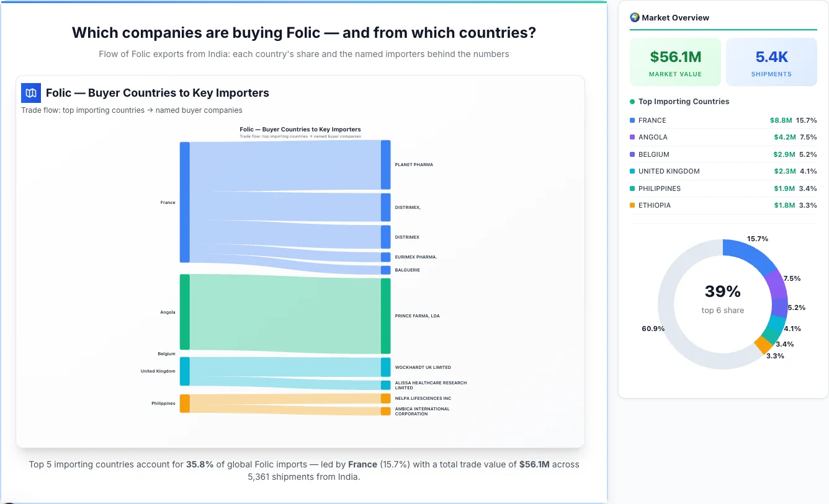
Task: Toggle the green bullet beside Top Importing Countries
Action: click(x=632, y=102)
